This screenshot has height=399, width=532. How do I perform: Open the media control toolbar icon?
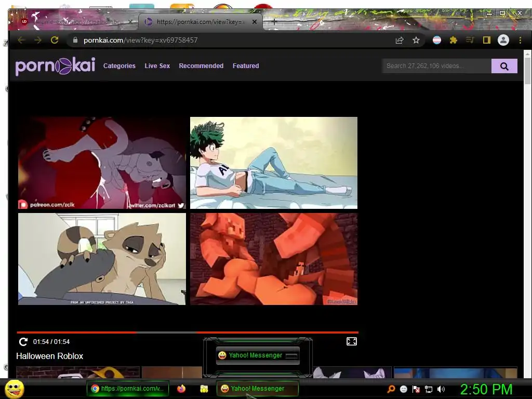pos(470,41)
